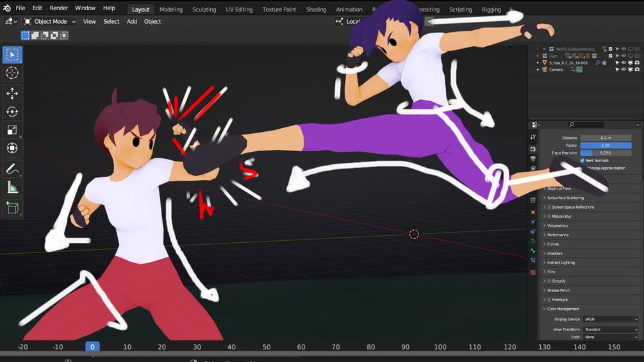Activate the Move tool
This screenshot has width=644, height=362.
point(12,94)
